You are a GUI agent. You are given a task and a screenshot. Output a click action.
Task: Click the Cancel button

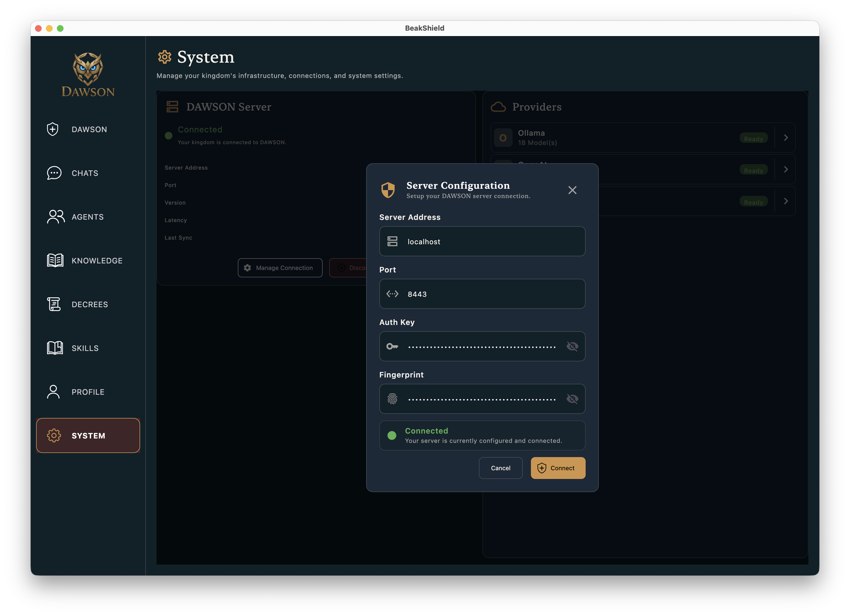click(501, 468)
